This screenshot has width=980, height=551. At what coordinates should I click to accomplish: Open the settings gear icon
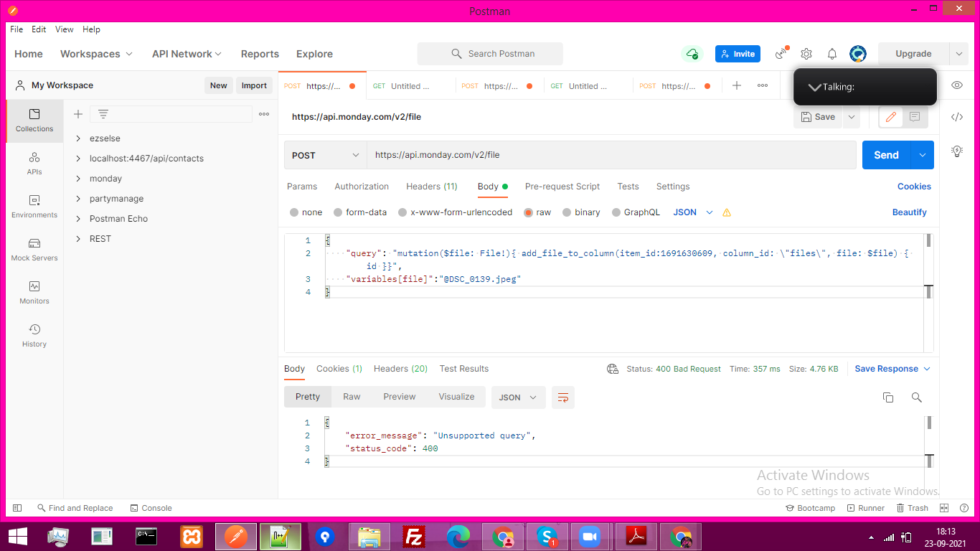(806, 54)
